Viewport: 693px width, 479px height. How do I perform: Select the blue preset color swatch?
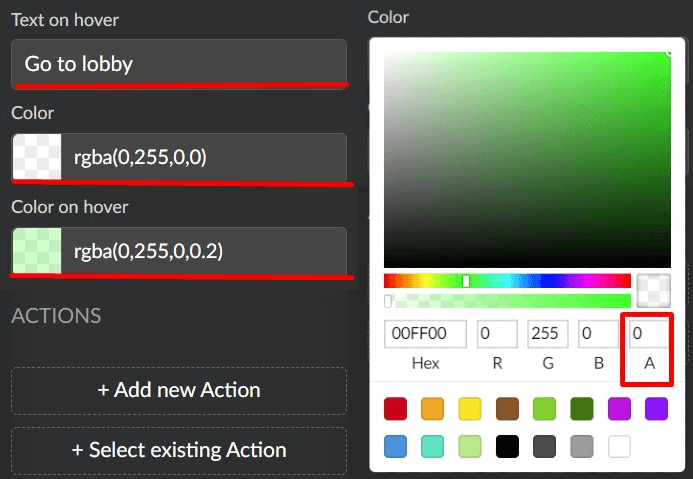[396, 445]
